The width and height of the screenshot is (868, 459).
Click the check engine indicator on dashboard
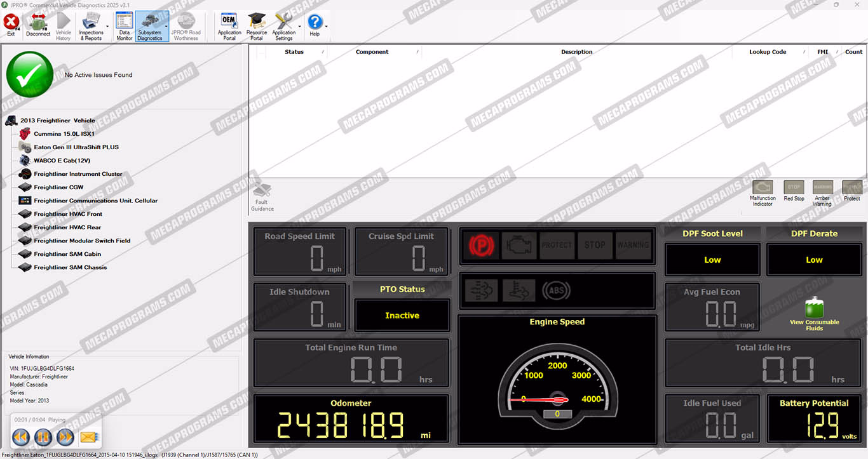[x=519, y=245]
